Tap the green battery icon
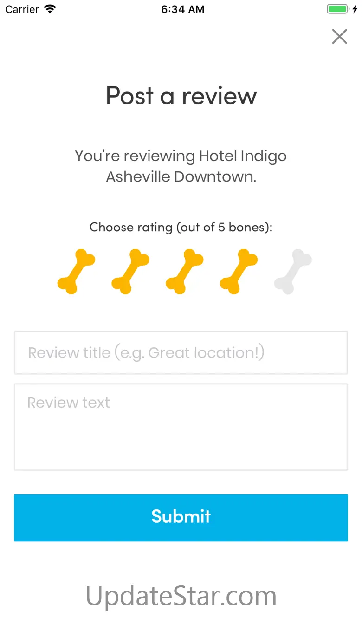Image resolution: width=362 pixels, height=644 pixels. coord(337,9)
